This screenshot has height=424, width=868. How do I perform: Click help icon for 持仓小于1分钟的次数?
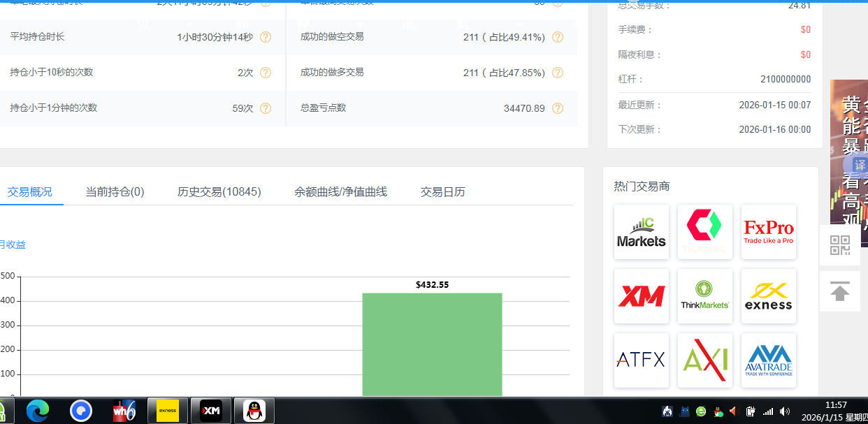pyautogui.click(x=266, y=108)
